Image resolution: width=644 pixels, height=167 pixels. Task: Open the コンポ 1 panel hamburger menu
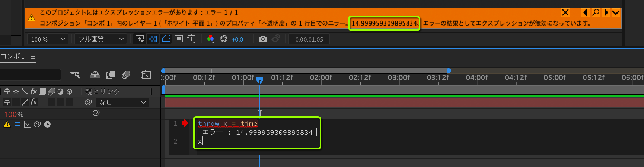pyautogui.click(x=33, y=57)
